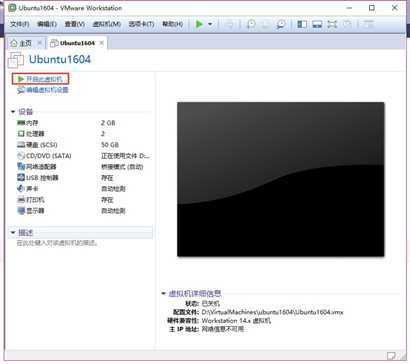Viewport: 410px width, 364px height.
Task: Click the home icon on the 主页 tab
Action: (x=14, y=43)
